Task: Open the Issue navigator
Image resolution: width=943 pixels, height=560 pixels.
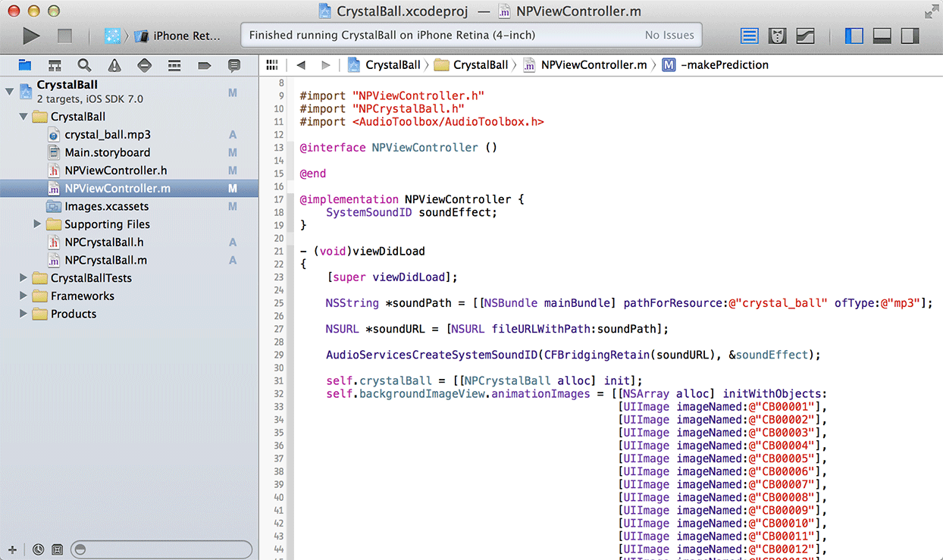Action: [x=114, y=65]
